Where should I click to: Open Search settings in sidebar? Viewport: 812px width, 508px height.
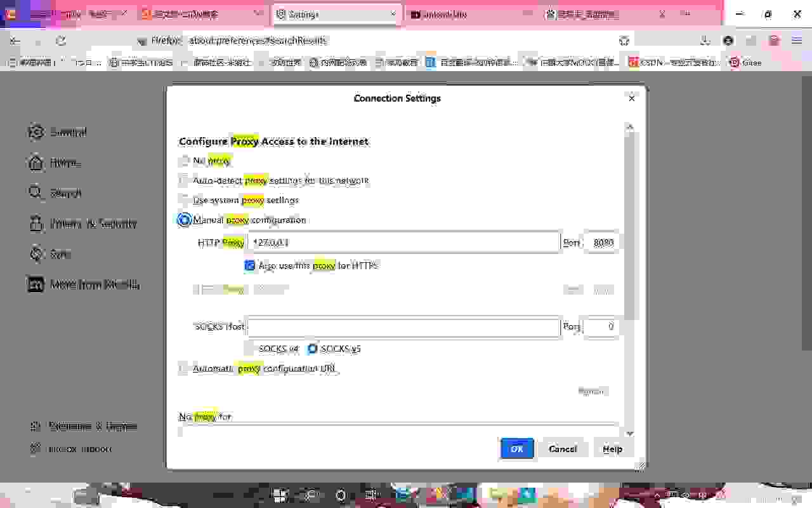point(55,193)
